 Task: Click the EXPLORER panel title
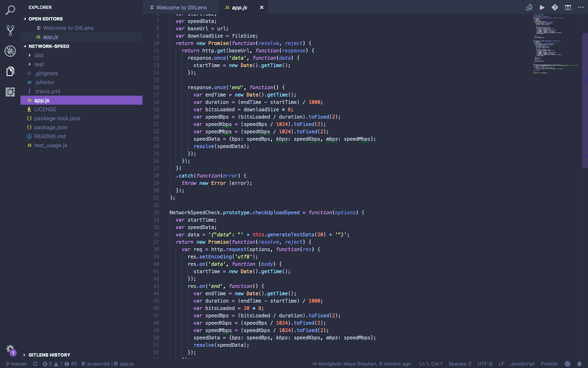(x=40, y=7)
